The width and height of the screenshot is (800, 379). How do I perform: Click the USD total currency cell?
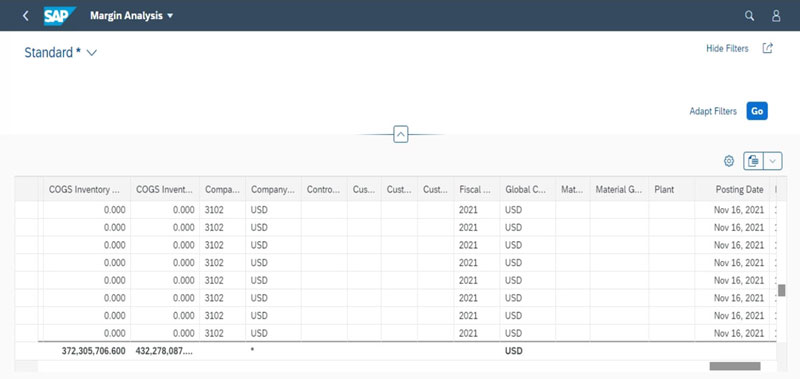tap(514, 351)
